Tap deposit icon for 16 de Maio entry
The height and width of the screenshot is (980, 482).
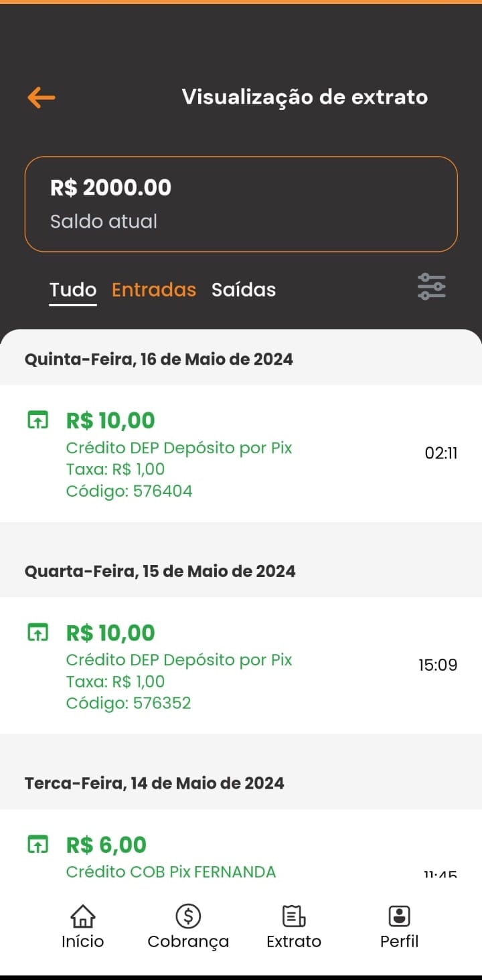(38, 421)
